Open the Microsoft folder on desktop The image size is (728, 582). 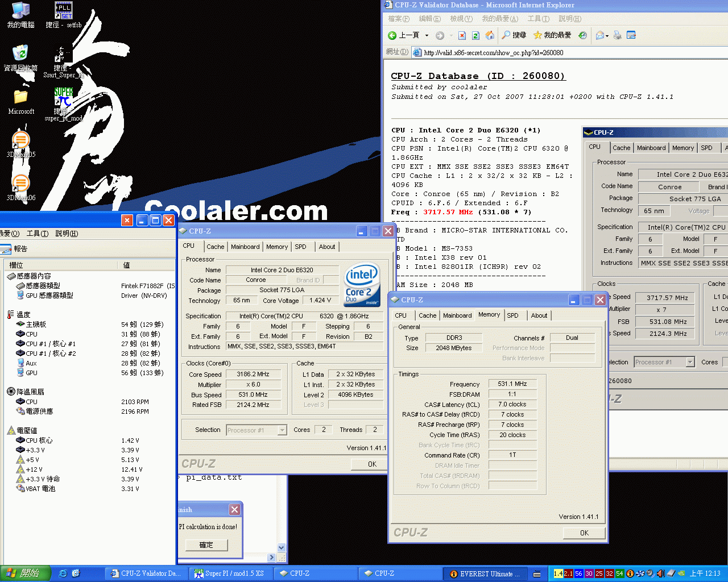21,97
